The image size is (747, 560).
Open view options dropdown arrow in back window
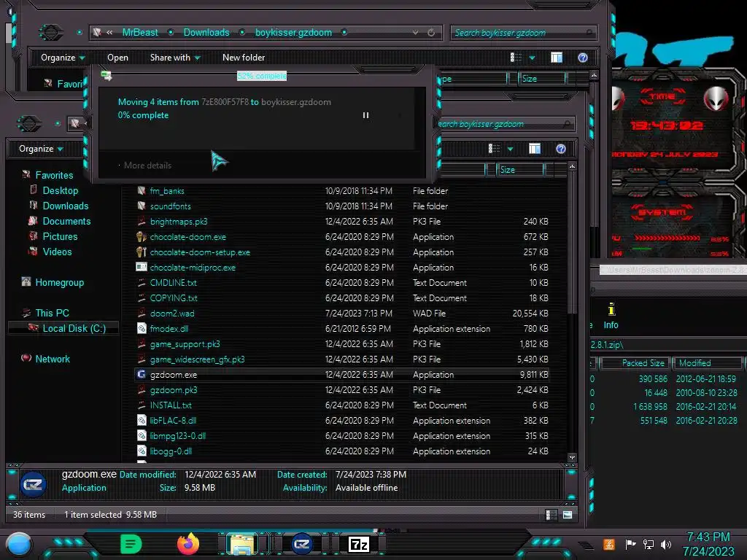[x=532, y=58]
